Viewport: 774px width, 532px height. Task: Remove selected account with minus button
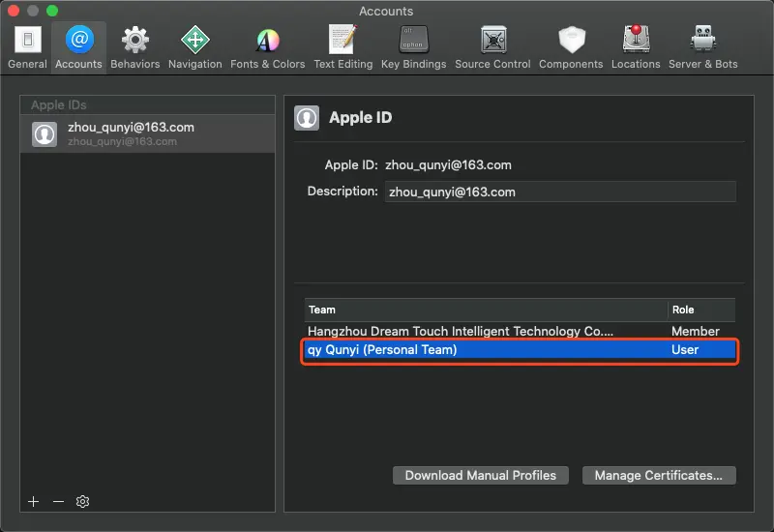[x=58, y=501]
